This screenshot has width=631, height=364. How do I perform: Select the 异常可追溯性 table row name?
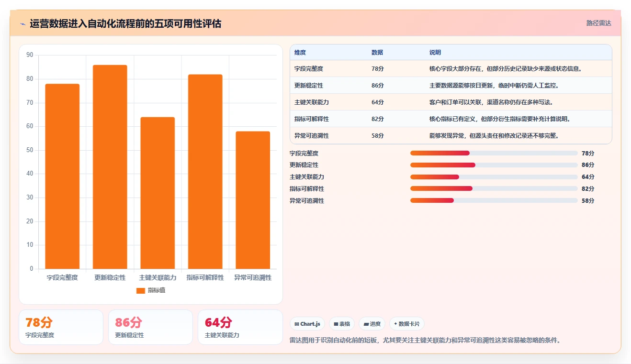click(312, 136)
